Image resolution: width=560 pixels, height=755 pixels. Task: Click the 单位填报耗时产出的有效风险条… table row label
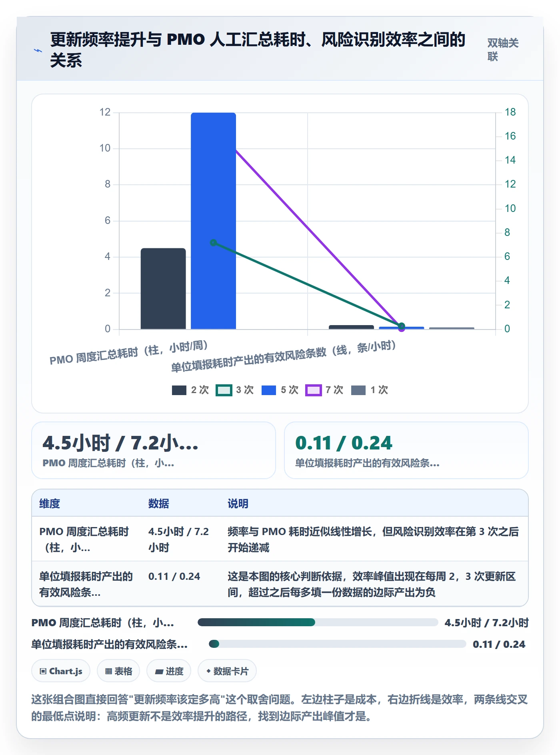[86, 584]
